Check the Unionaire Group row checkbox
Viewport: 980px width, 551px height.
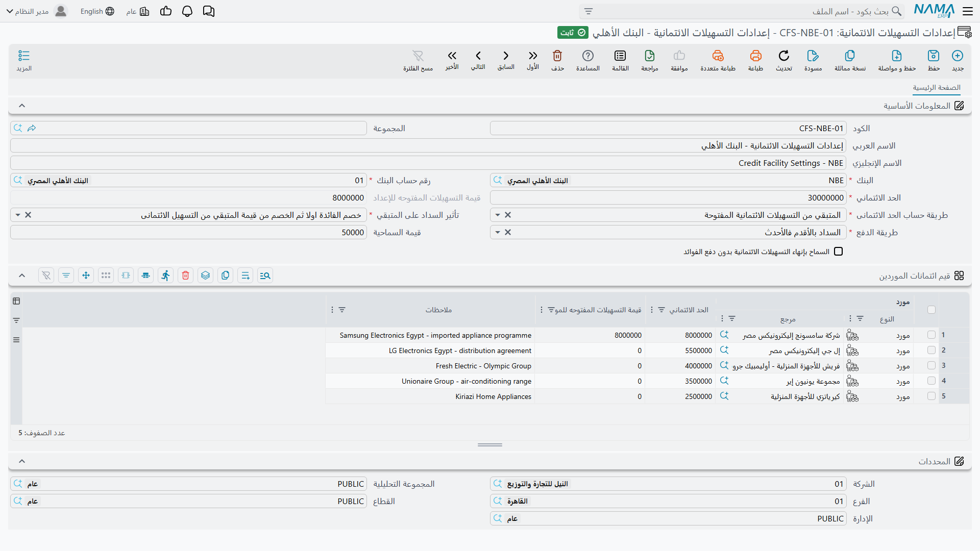tap(932, 381)
